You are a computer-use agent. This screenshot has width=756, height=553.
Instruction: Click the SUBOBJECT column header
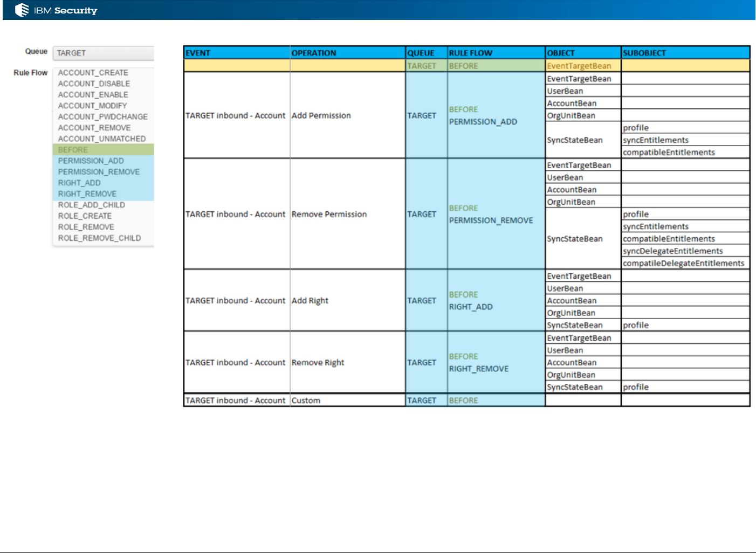[x=685, y=53]
